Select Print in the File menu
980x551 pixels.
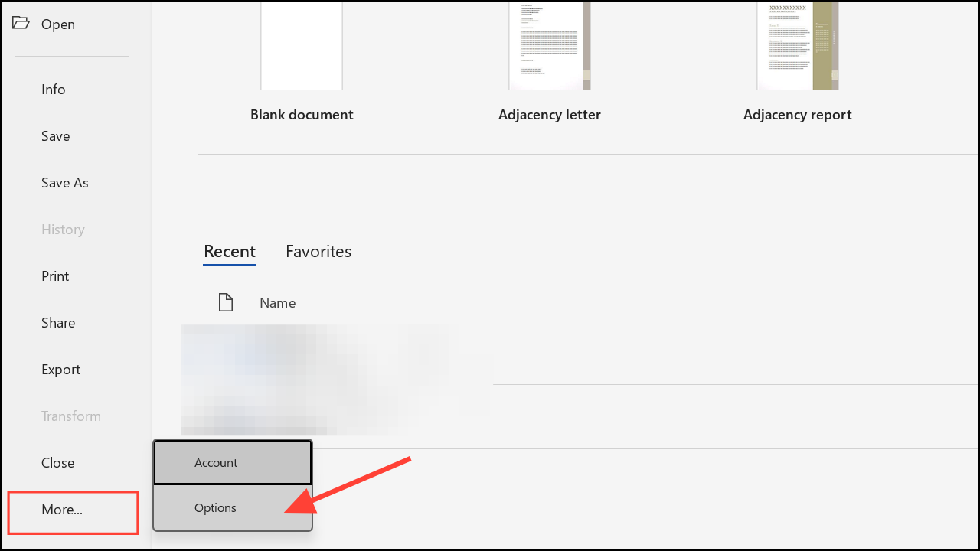(x=55, y=276)
